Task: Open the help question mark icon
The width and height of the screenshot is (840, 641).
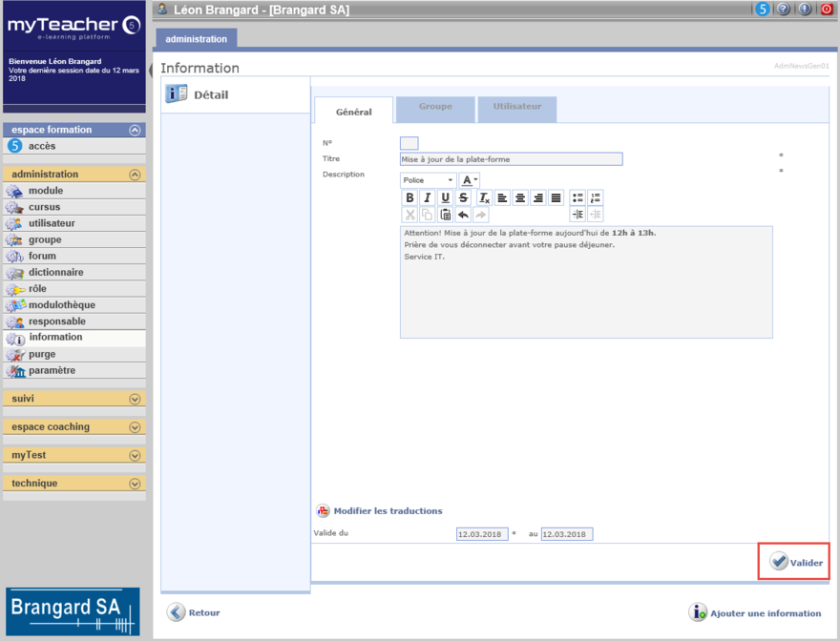Action: [x=784, y=10]
